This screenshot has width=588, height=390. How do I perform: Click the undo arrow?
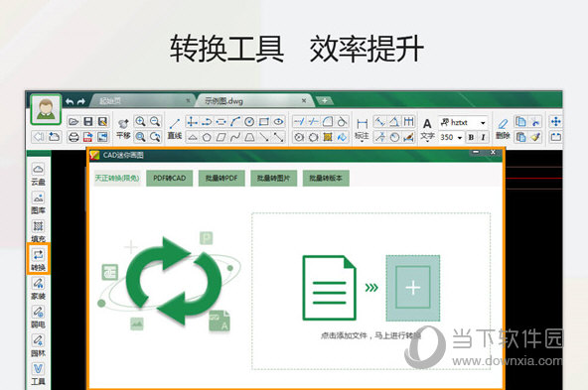70,101
